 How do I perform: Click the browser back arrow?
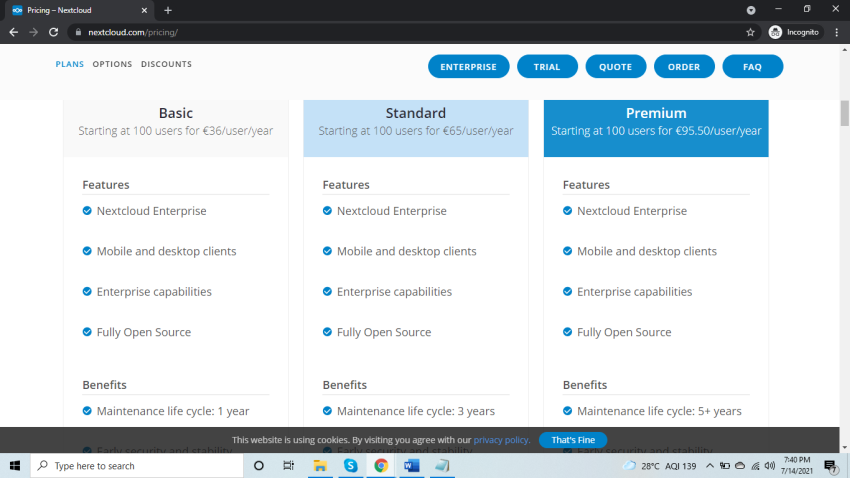[x=14, y=33]
